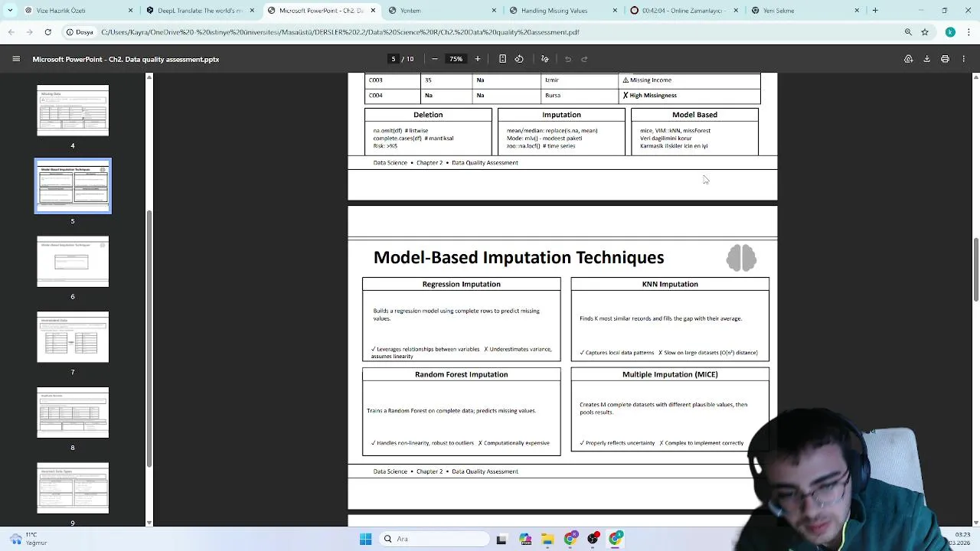Click the address bar URL field
This screenshot has height=551, width=980.
498,32
